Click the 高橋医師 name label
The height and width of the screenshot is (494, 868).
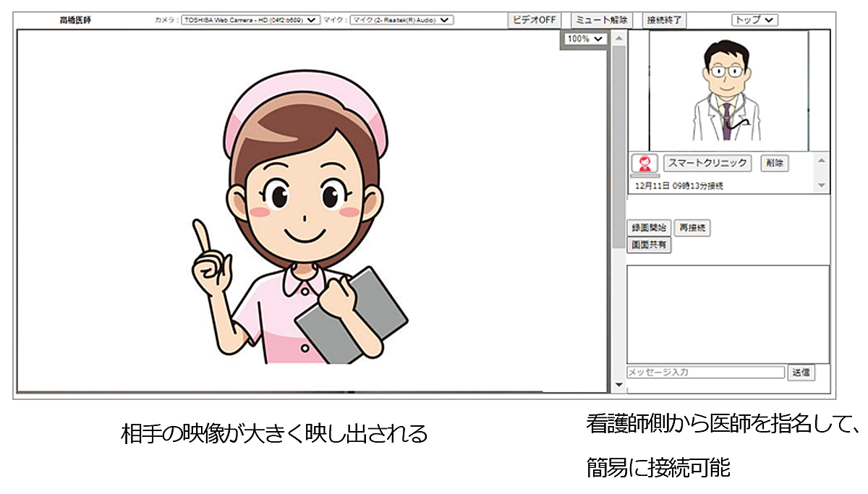(x=75, y=20)
